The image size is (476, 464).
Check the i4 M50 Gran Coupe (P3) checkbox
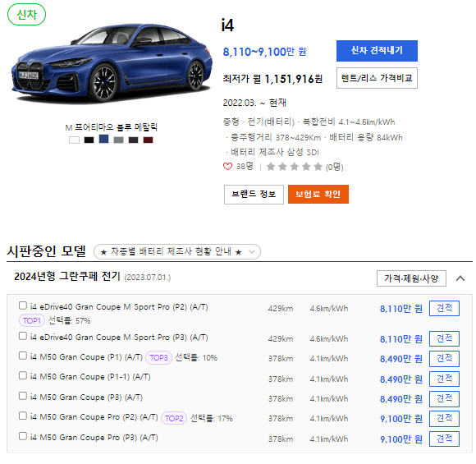coord(23,396)
